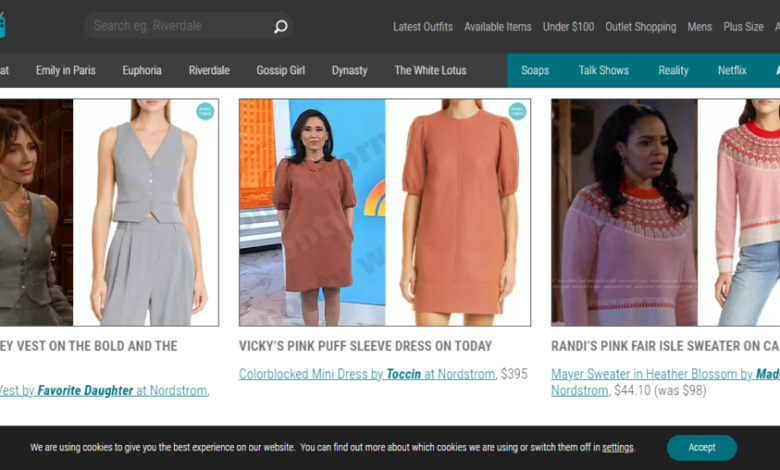Click teal exact match badge on vest image
The image size is (780, 470).
[x=205, y=111]
